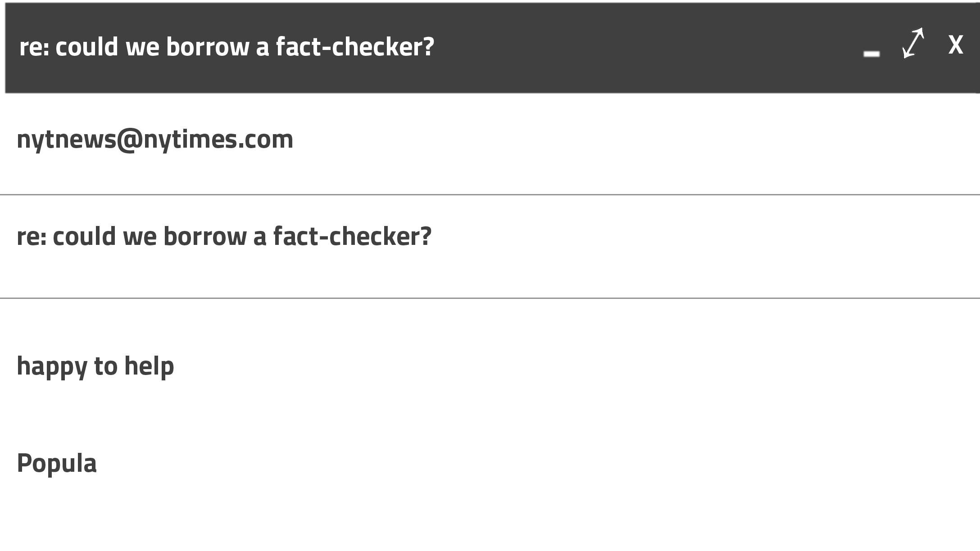This screenshot has height=551, width=980.
Task: Focus the recipient field's empty space
Action: [x=631, y=139]
